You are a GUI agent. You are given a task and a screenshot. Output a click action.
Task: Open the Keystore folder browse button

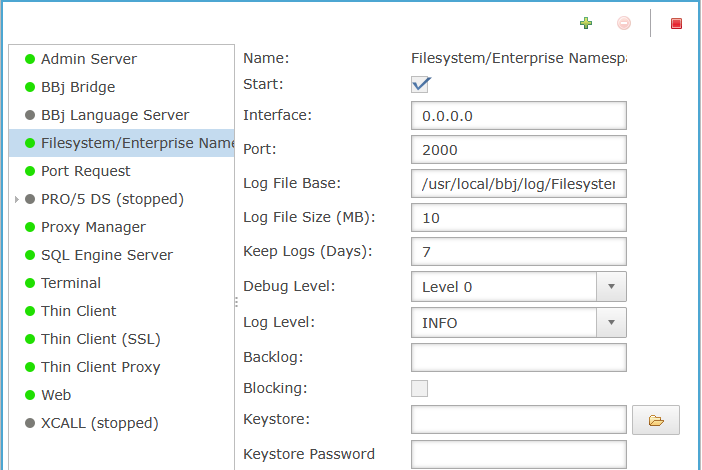(x=656, y=420)
